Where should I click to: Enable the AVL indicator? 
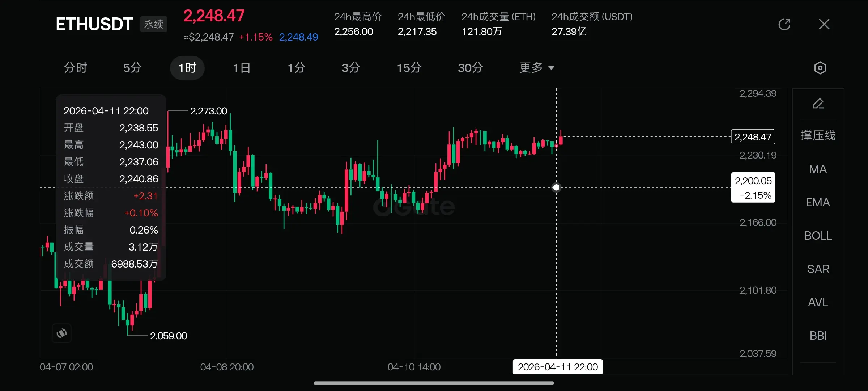(x=818, y=302)
